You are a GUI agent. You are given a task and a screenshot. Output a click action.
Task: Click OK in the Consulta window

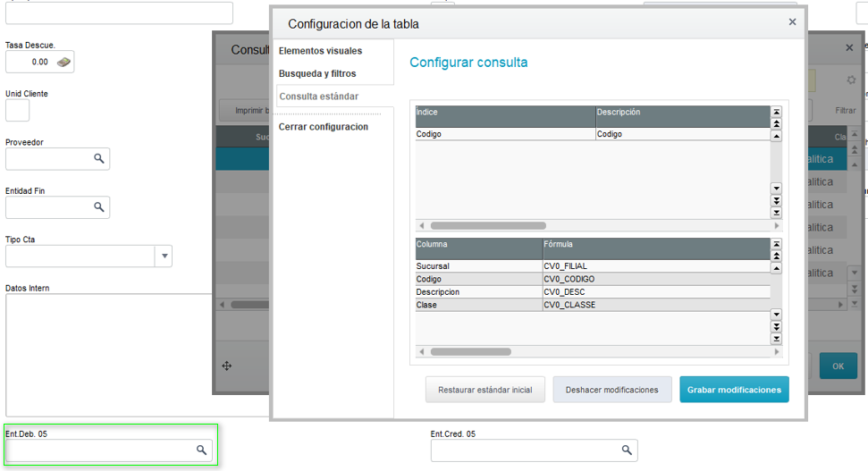tap(839, 366)
